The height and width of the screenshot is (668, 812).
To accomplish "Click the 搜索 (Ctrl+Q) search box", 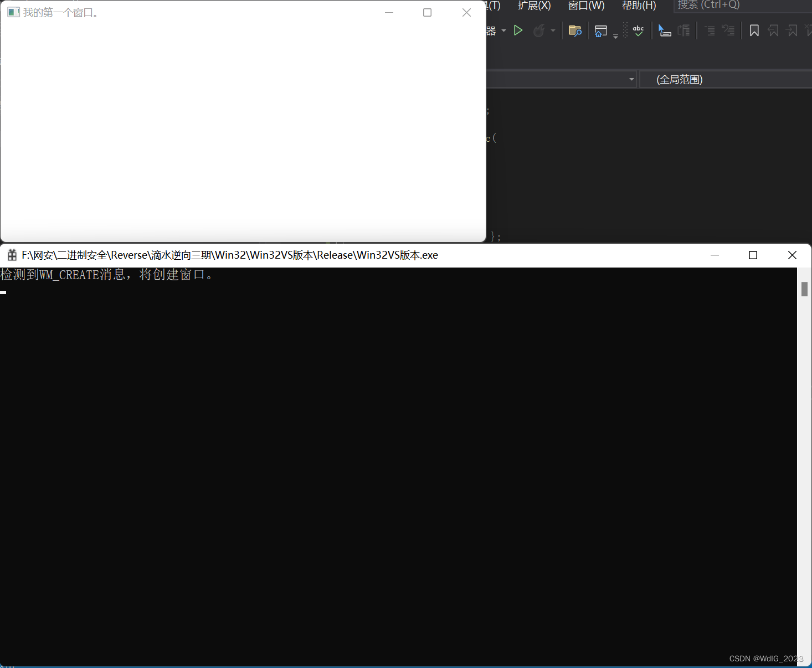I will pos(742,6).
